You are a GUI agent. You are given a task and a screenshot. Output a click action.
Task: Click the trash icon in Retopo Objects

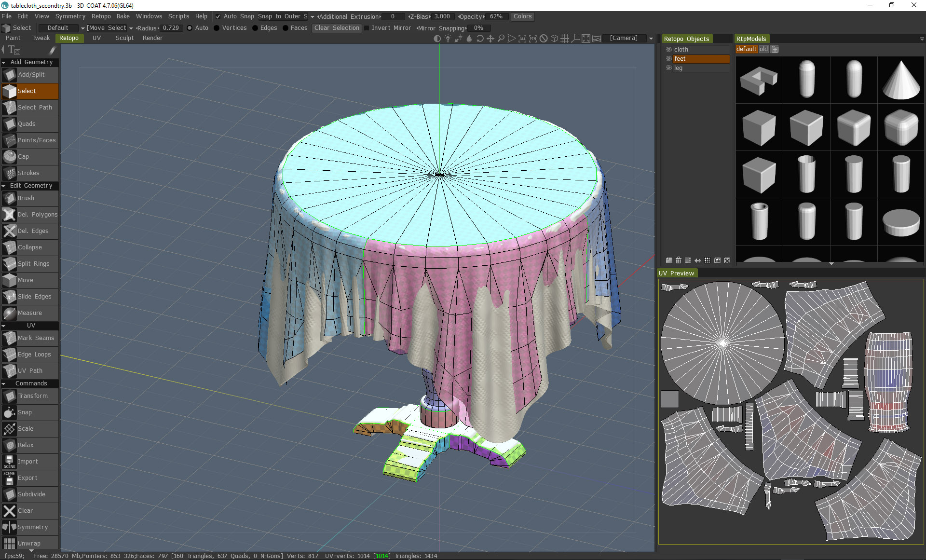[x=679, y=260]
